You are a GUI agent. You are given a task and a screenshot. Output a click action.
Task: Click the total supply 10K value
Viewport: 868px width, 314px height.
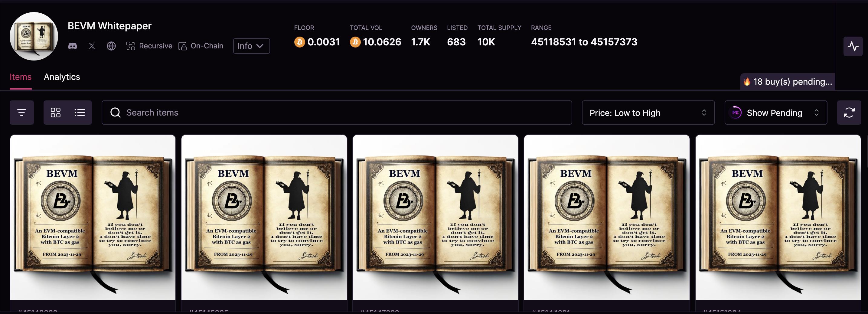pos(486,42)
